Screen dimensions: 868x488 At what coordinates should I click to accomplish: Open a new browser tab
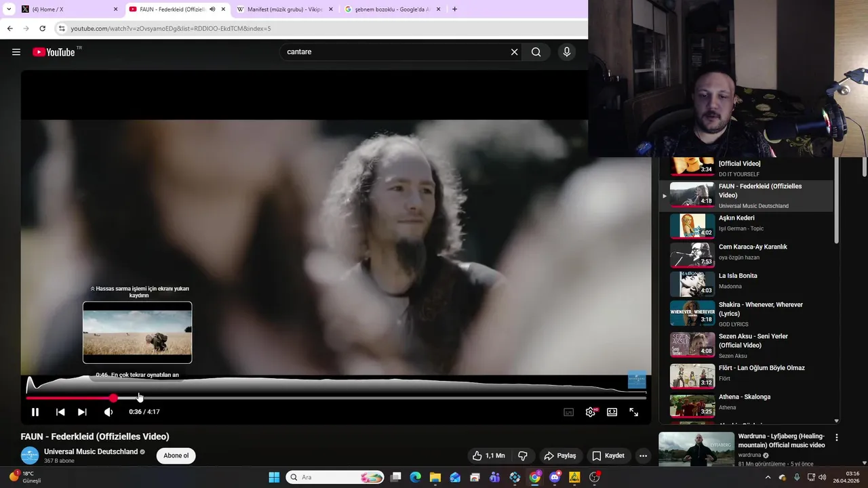(x=454, y=9)
